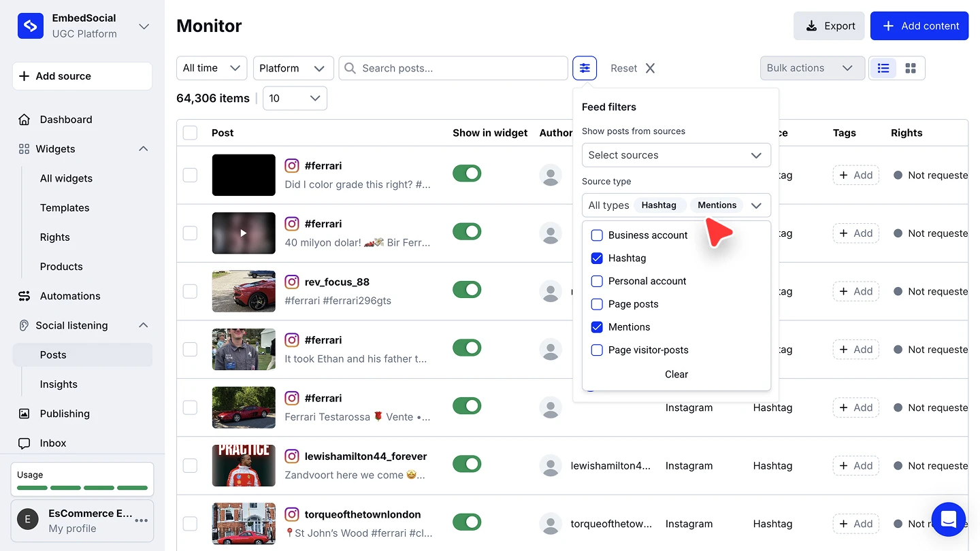Click the Widgets grid icon

click(x=24, y=149)
